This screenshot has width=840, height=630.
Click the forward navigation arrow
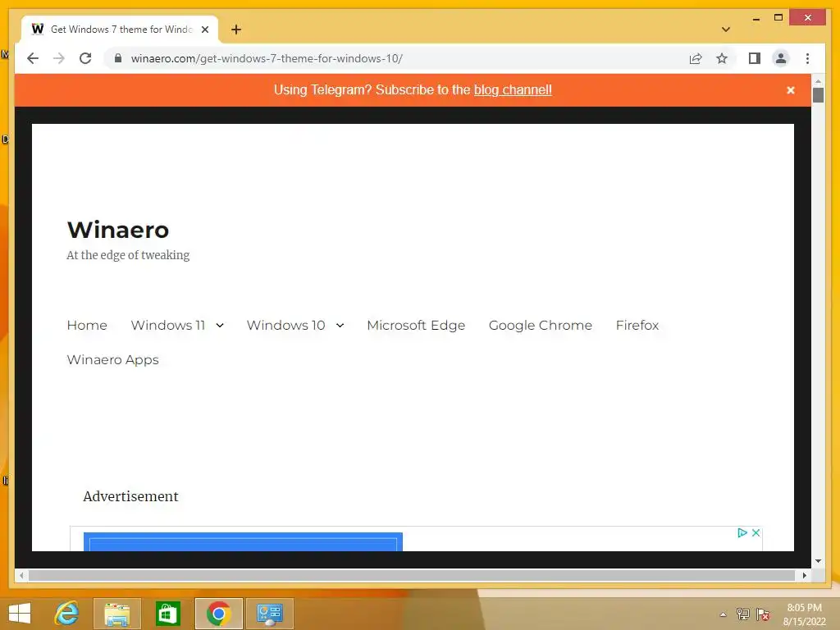59,58
